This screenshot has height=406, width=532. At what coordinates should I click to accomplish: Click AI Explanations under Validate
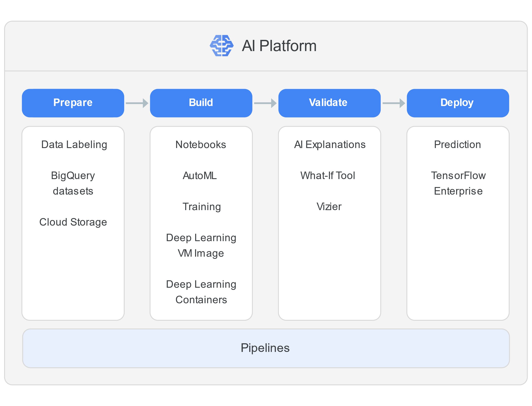(330, 145)
